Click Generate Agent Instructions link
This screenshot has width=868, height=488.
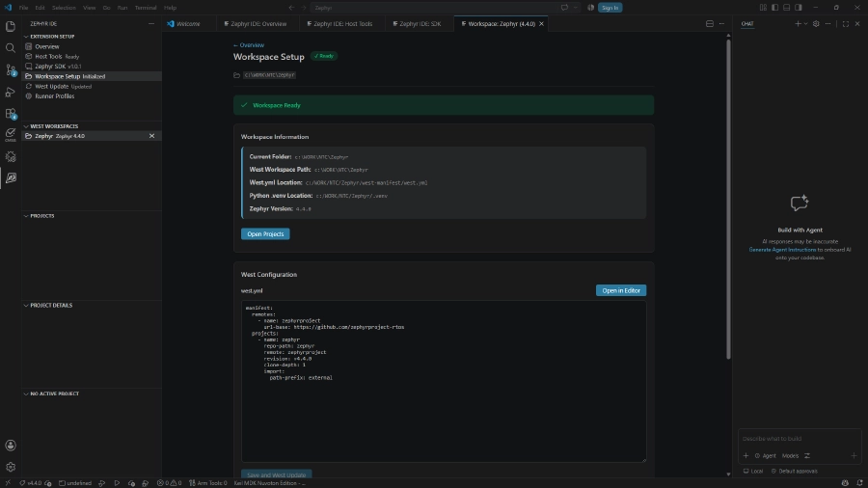click(x=782, y=250)
